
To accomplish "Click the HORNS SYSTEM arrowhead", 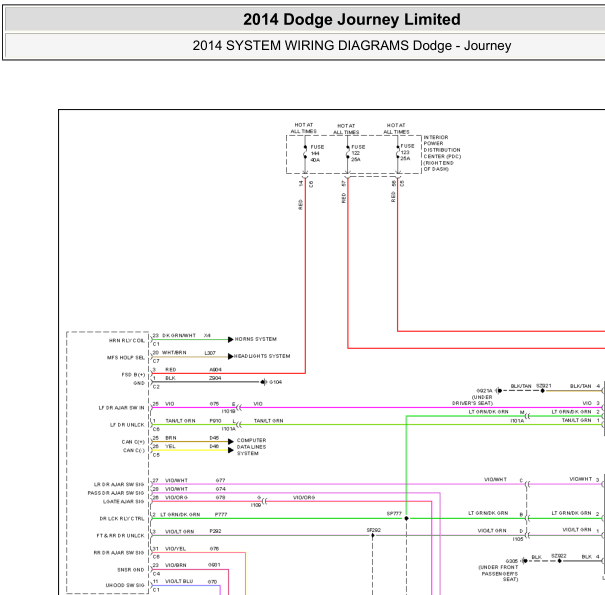I will point(231,340).
